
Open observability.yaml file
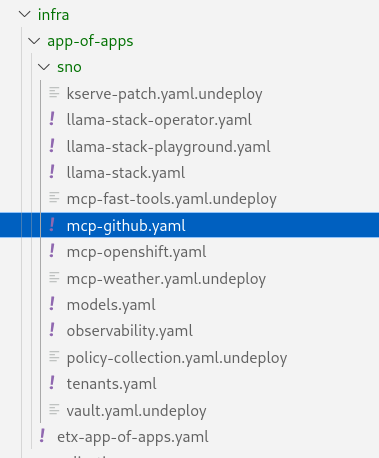pos(130,331)
